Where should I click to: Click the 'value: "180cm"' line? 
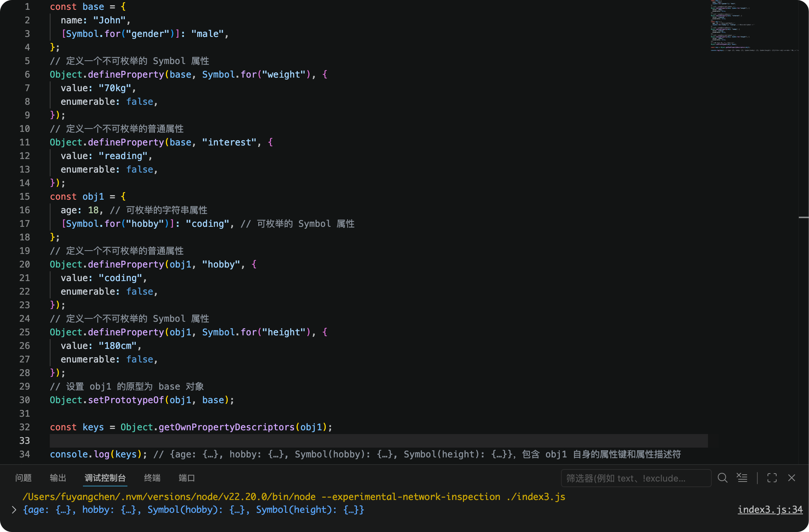(101, 346)
